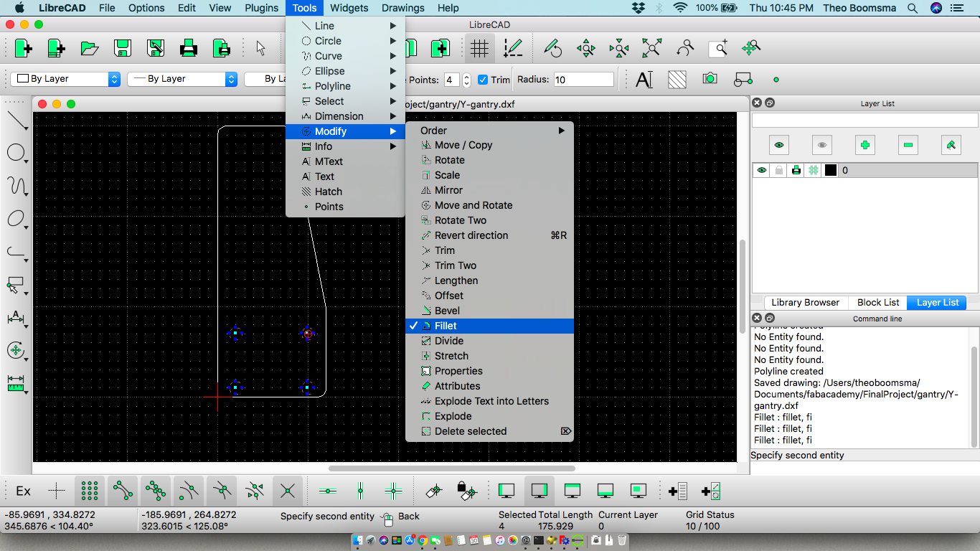Save the current drawing
Screen dimensions: 980x551
(x=122, y=47)
